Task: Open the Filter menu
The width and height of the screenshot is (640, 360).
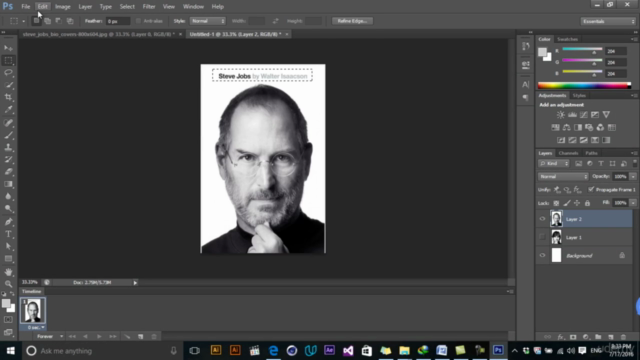Action: click(x=149, y=7)
